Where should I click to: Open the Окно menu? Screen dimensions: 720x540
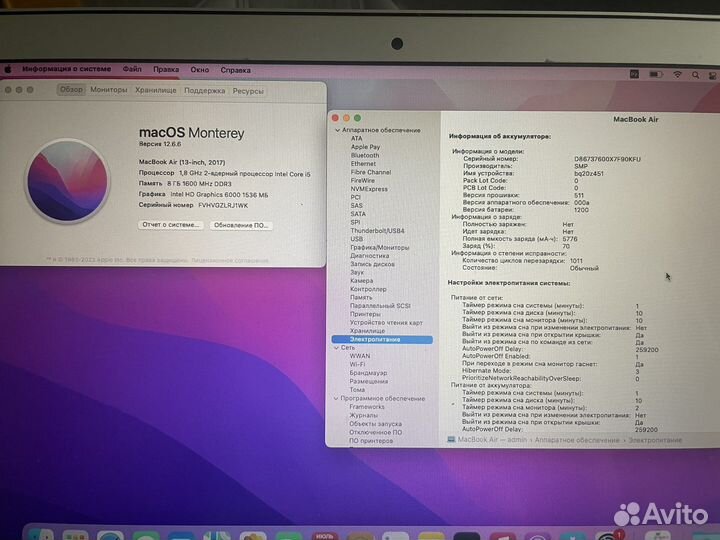click(x=200, y=70)
